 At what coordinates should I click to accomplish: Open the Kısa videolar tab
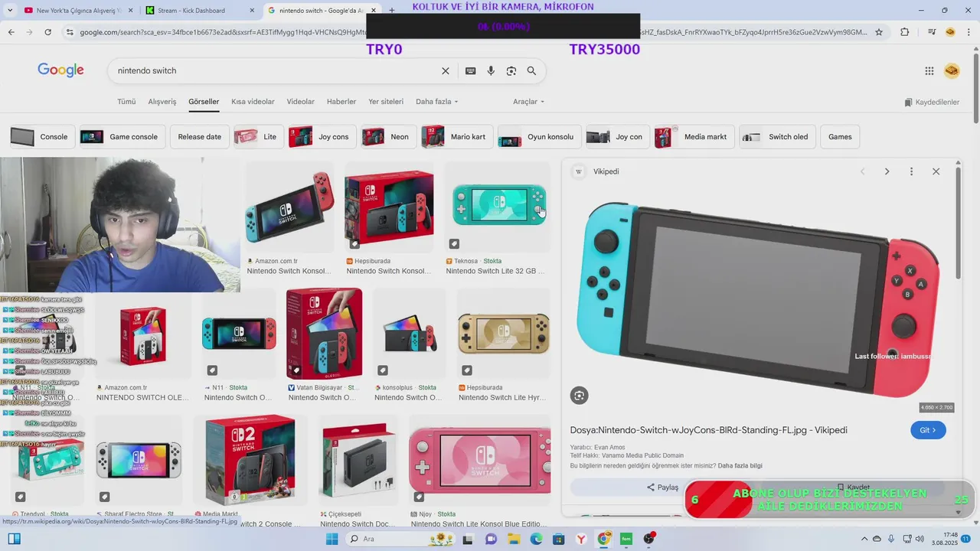pos(253,102)
